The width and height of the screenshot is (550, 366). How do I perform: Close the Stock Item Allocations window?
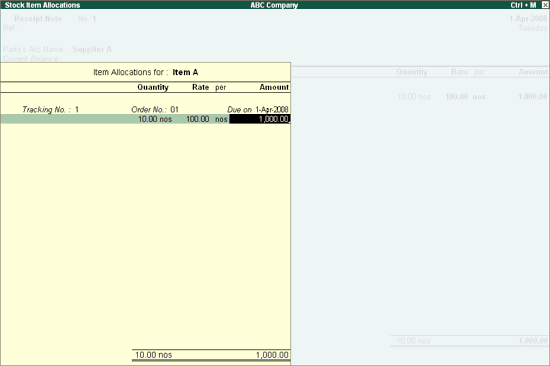click(x=545, y=5)
